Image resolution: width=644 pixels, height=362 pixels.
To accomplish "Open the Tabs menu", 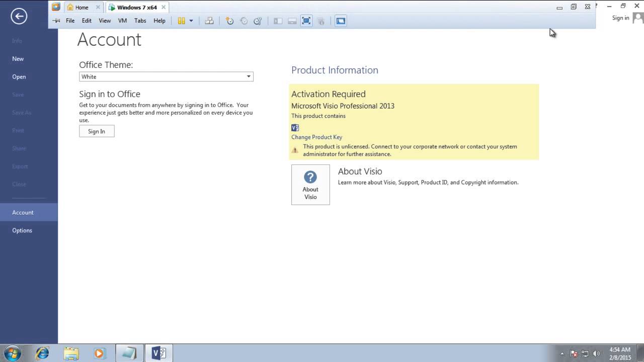I will [x=140, y=21].
